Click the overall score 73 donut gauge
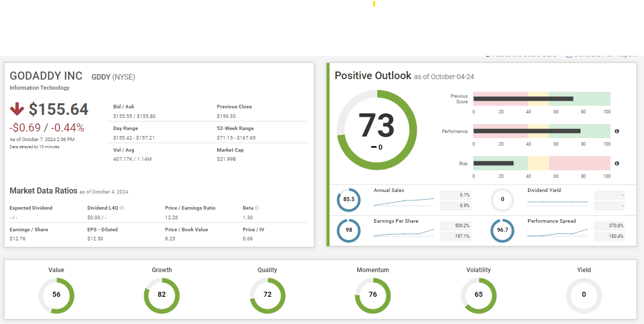The height and width of the screenshot is (324, 644). pos(377,130)
